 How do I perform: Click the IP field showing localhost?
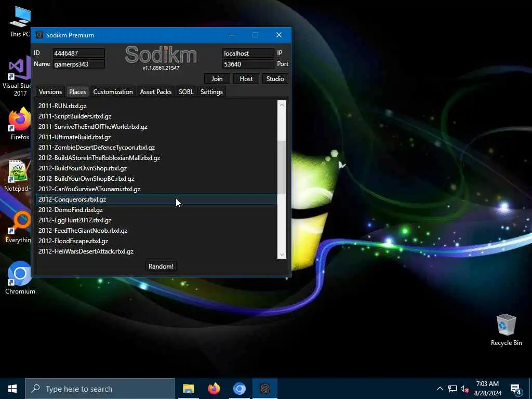[x=248, y=54]
